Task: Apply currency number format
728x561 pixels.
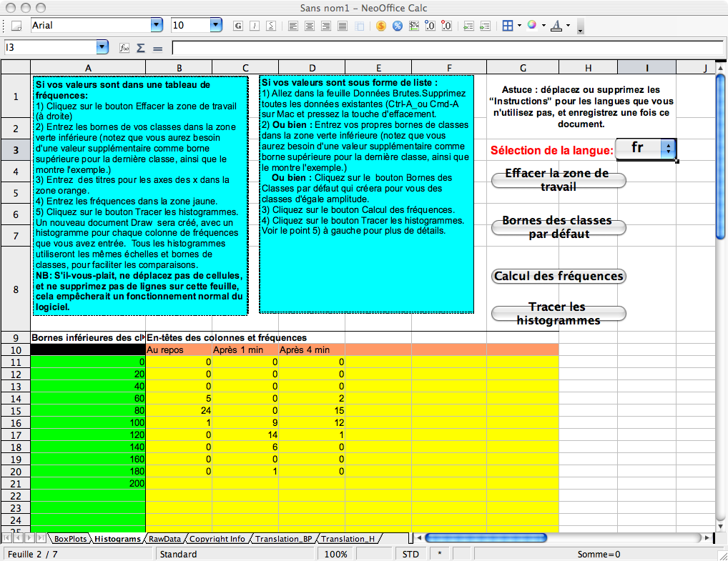Action: (381, 26)
